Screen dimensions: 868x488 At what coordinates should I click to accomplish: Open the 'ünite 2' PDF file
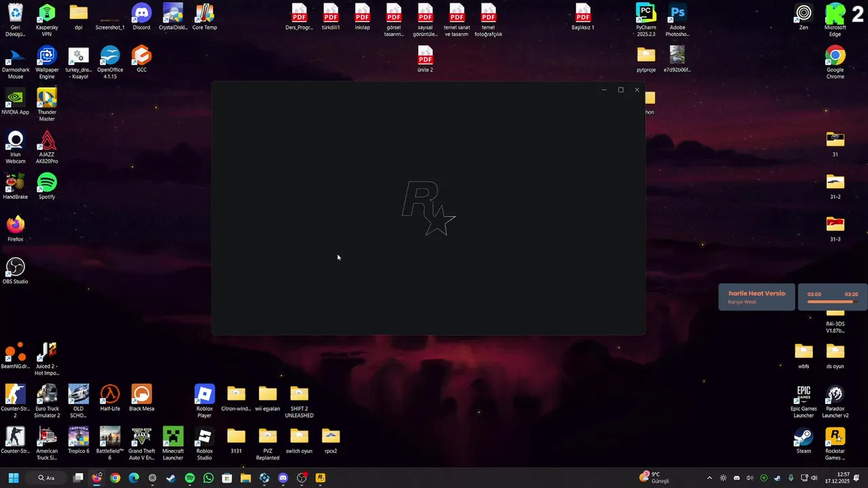[x=425, y=59]
